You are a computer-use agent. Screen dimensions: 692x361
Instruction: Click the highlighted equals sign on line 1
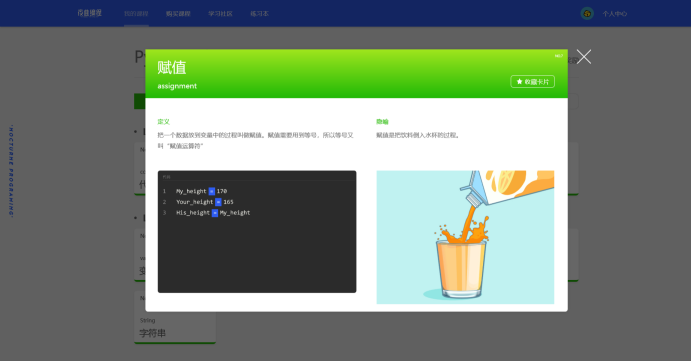click(212, 191)
